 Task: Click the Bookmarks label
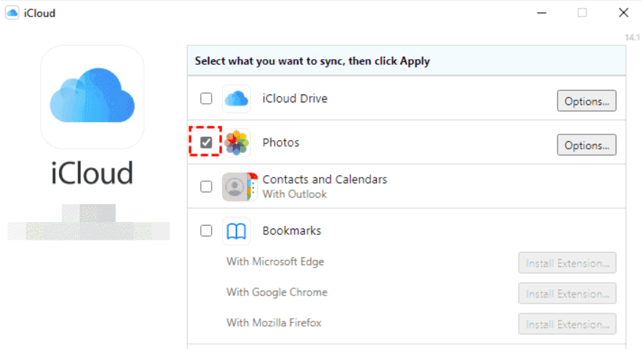point(292,231)
